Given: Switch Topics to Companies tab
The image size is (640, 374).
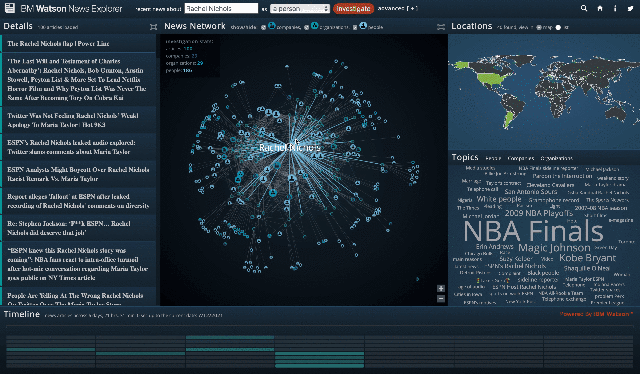Looking at the screenshot, I should (521, 158).
